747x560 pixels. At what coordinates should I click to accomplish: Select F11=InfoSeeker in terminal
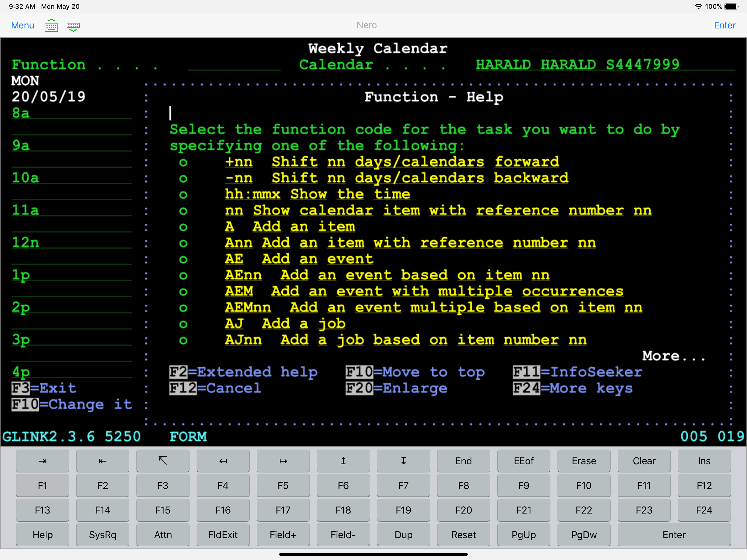577,372
